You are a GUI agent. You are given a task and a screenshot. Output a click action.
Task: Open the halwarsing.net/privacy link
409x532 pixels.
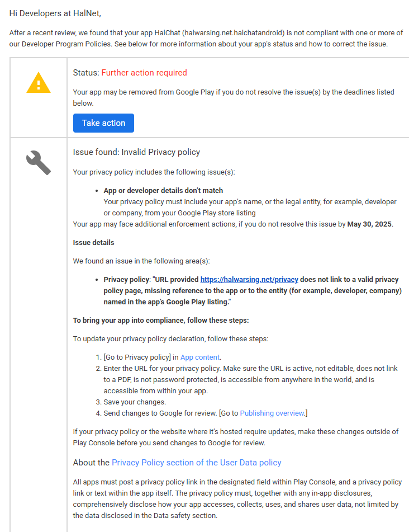(x=249, y=280)
